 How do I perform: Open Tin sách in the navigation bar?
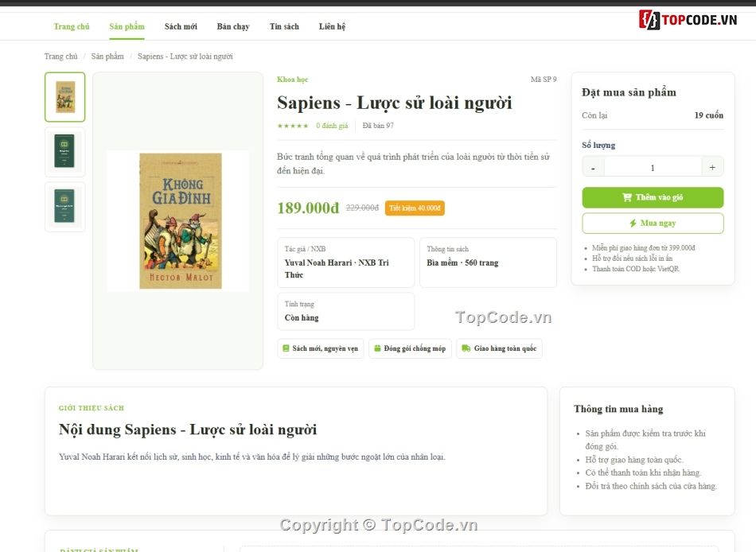pyautogui.click(x=284, y=26)
